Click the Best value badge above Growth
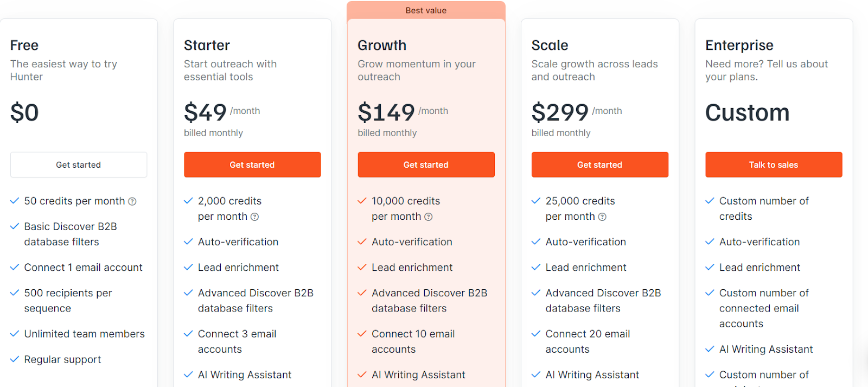The height and width of the screenshot is (387, 868). [x=425, y=10]
